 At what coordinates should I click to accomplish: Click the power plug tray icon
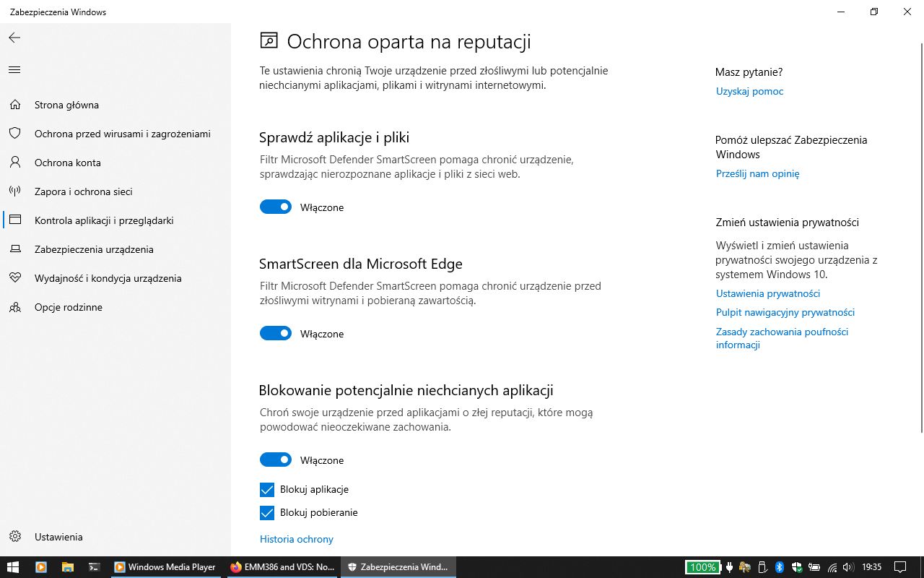tap(730, 567)
